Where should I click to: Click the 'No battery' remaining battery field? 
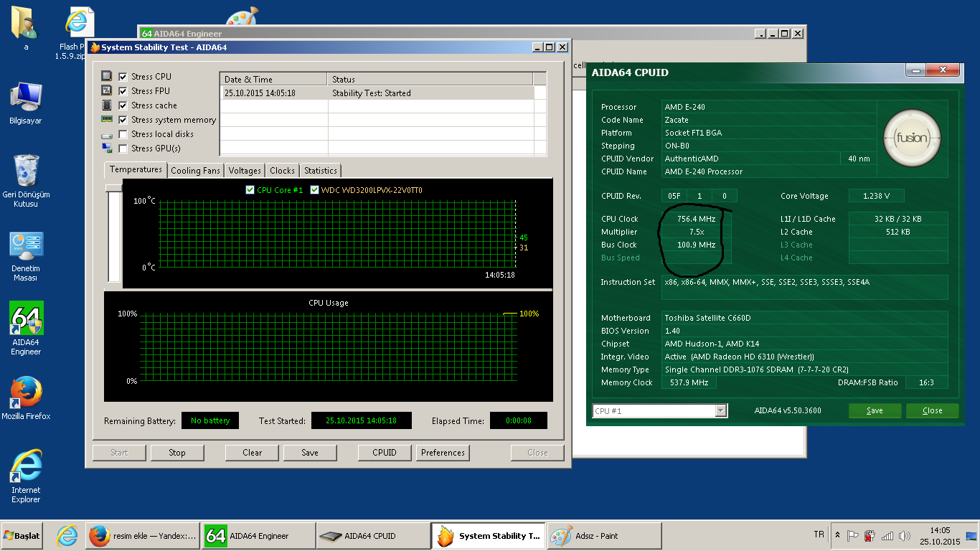coord(210,420)
